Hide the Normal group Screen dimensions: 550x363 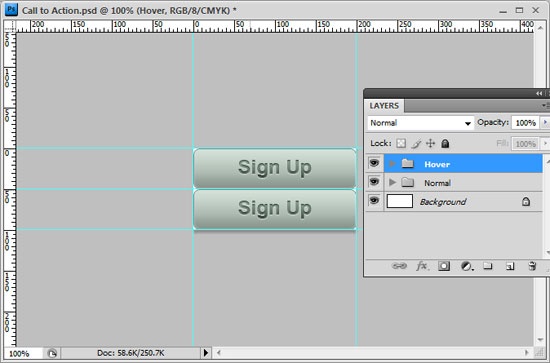click(x=374, y=182)
